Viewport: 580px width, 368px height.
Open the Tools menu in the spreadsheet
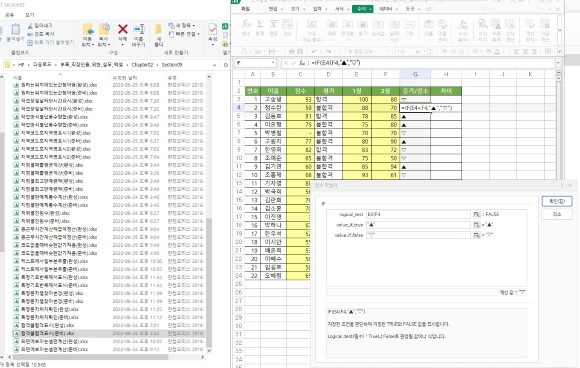point(411,9)
